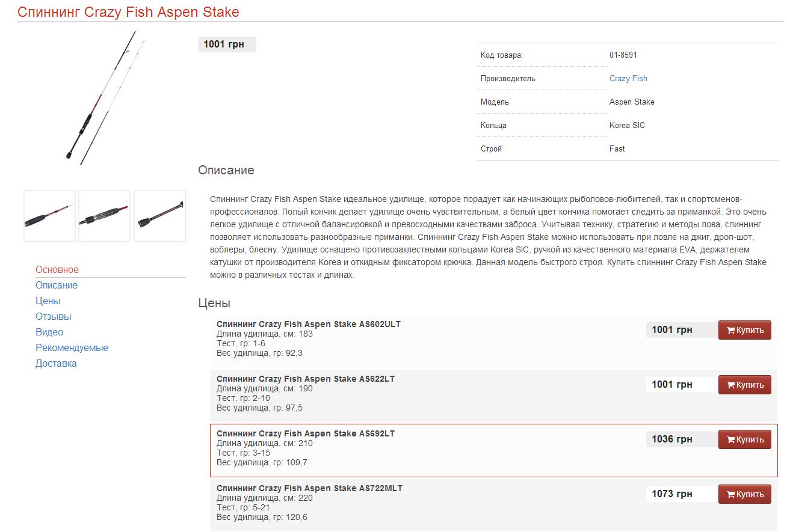Screen dimensions: 787x532
Task: Click the AS722MLT product name
Action: click(x=309, y=488)
